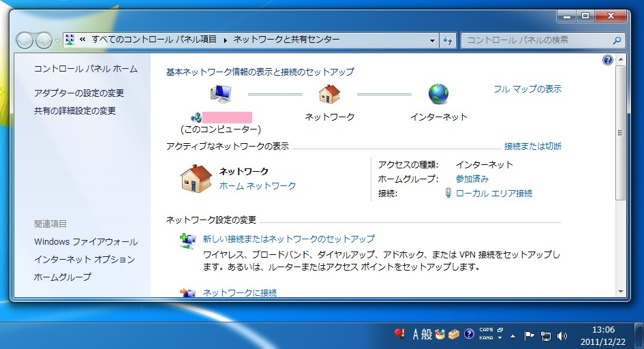The image size is (644, 349).
Task: Click すべてのコントロール パネル項目 breadcrumb
Action: point(155,40)
